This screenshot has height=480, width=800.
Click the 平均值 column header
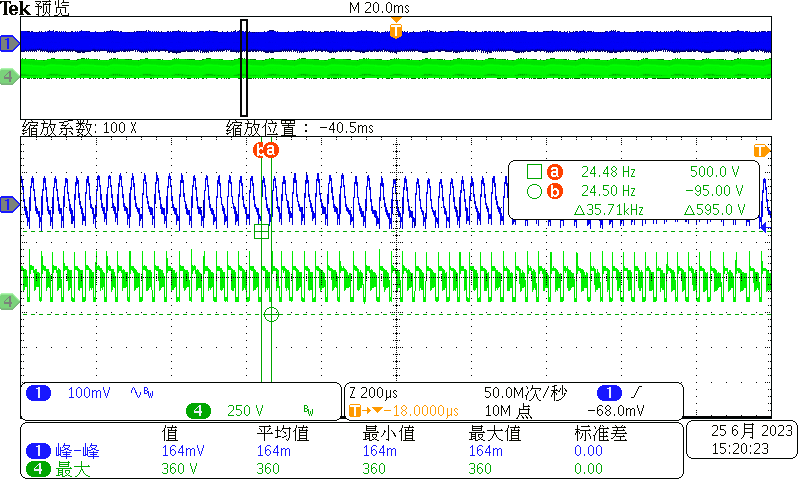pyautogui.click(x=283, y=434)
